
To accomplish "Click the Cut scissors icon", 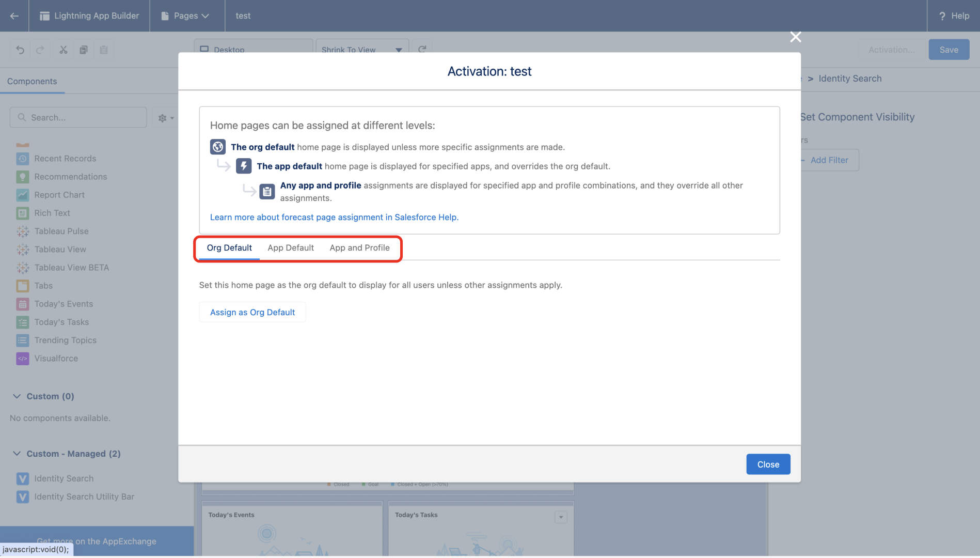I will click(63, 50).
